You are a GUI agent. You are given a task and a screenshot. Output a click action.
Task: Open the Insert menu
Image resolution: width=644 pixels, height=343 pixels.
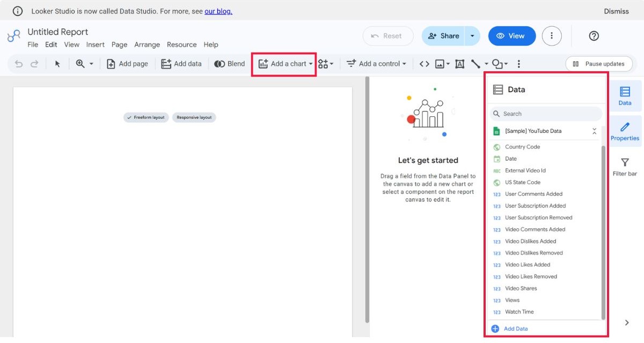coord(96,44)
